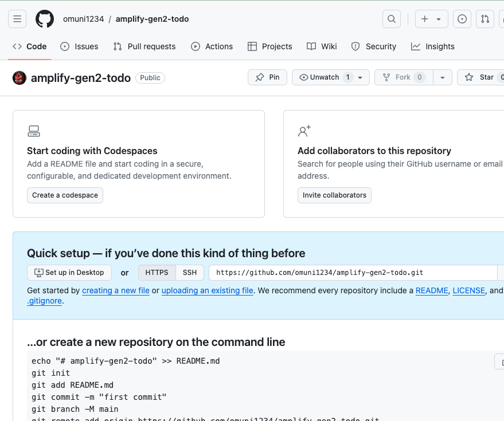Expand the create-new dropdown caret
This screenshot has width=504, height=421.
click(439, 19)
